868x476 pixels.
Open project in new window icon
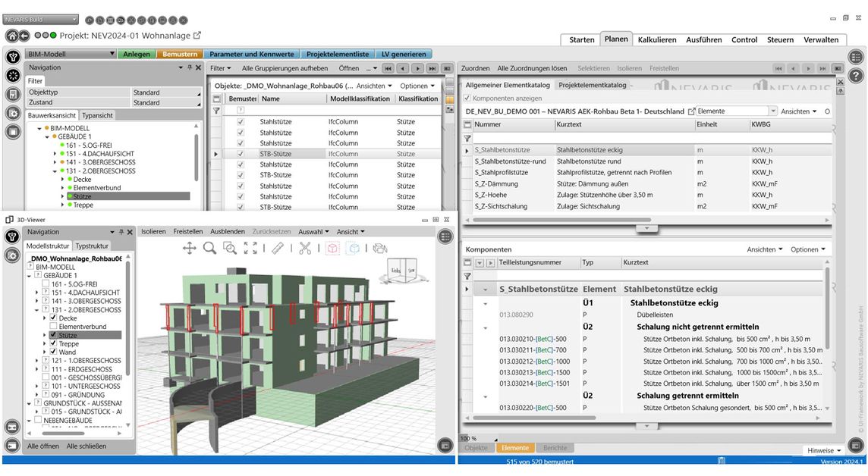197,36
